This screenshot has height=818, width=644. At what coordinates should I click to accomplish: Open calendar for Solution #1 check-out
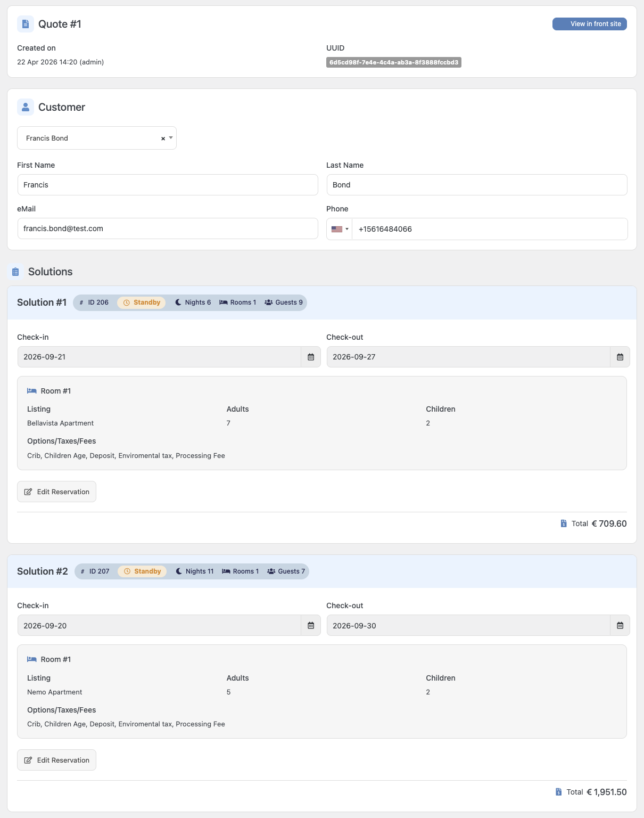click(x=620, y=357)
